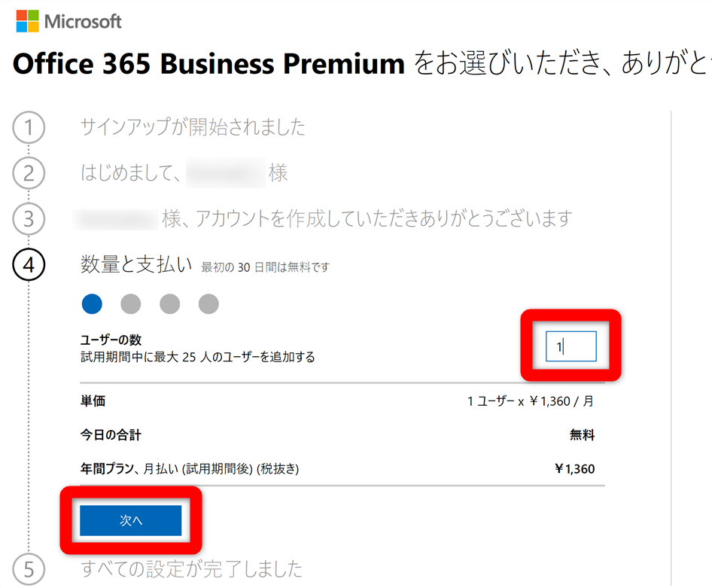Click the step 1 circle icon
This screenshot has width=712, height=588.
pyautogui.click(x=29, y=127)
